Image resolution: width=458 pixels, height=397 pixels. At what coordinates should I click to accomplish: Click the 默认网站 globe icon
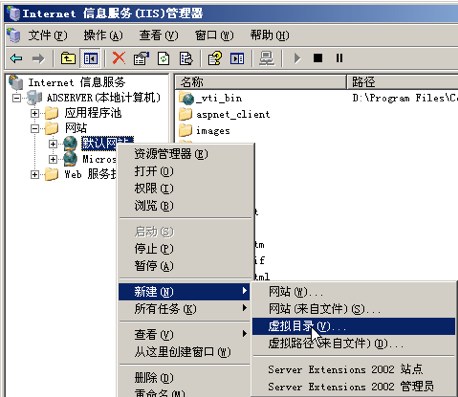pyautogui.click(x=70, y=144)
